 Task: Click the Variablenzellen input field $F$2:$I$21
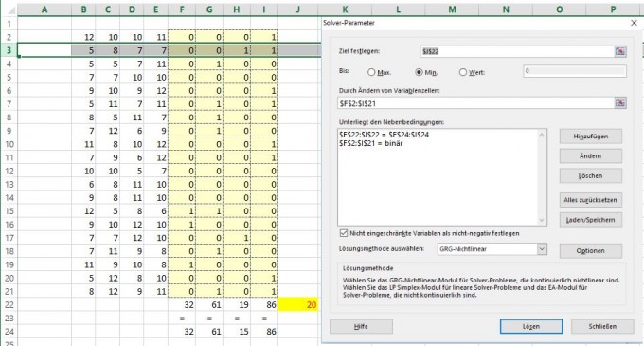pos(475,103)
